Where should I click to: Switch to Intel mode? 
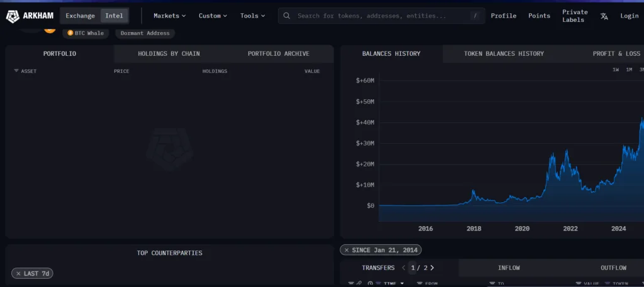tap(114, 16)
